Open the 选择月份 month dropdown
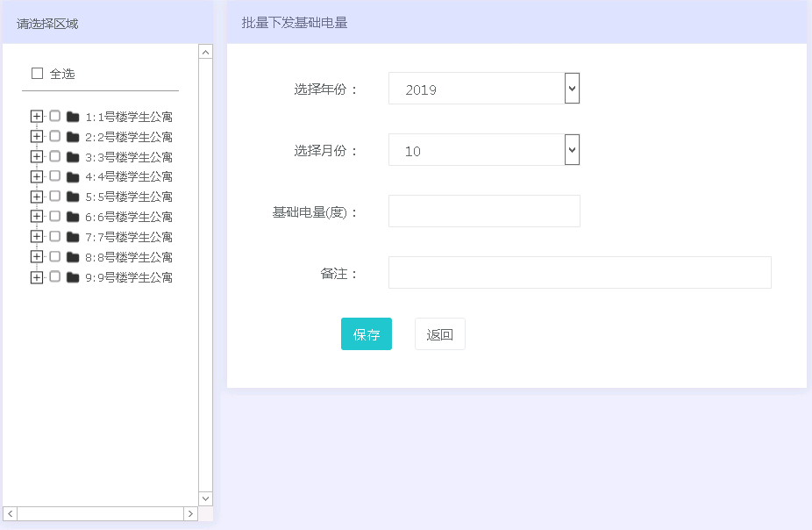 tap(572, 150)
